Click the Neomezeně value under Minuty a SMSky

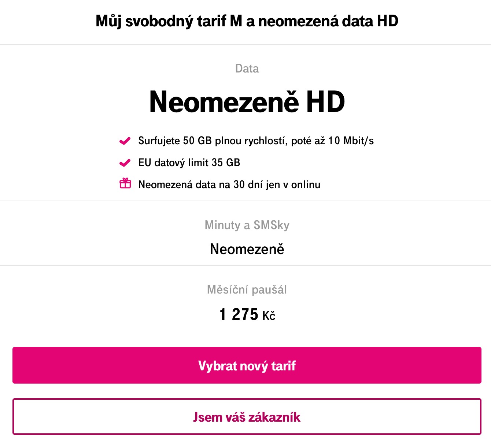click(247, 249)
